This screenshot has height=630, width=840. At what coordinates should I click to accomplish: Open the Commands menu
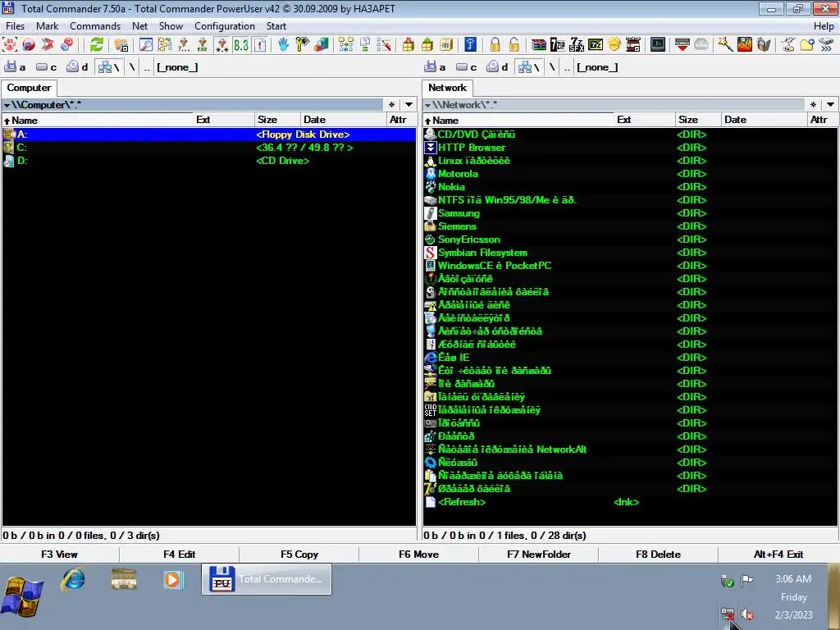[x=95, y=25]
